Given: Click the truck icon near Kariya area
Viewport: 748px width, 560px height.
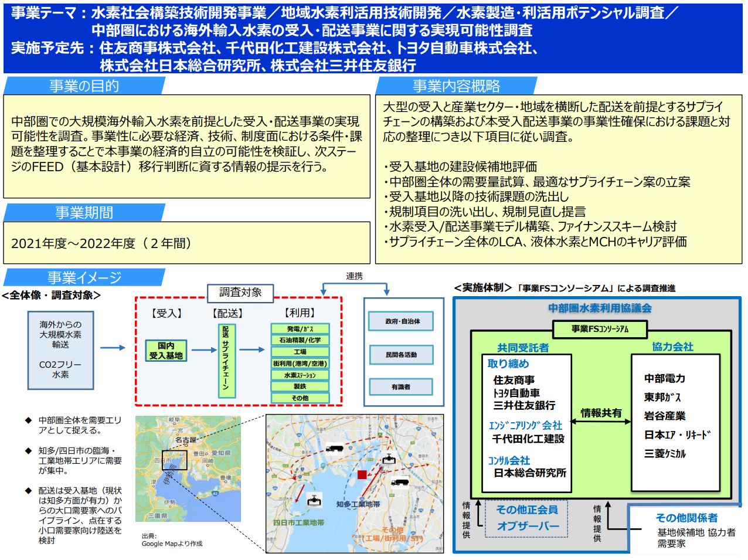Looking at the screenshot, I should click(399, 483).
